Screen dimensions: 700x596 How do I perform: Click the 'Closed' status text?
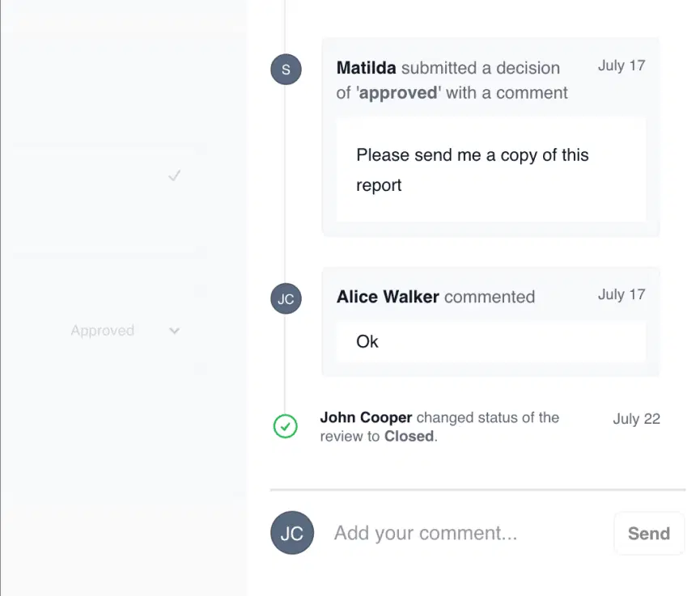click(x=409, y=437)
